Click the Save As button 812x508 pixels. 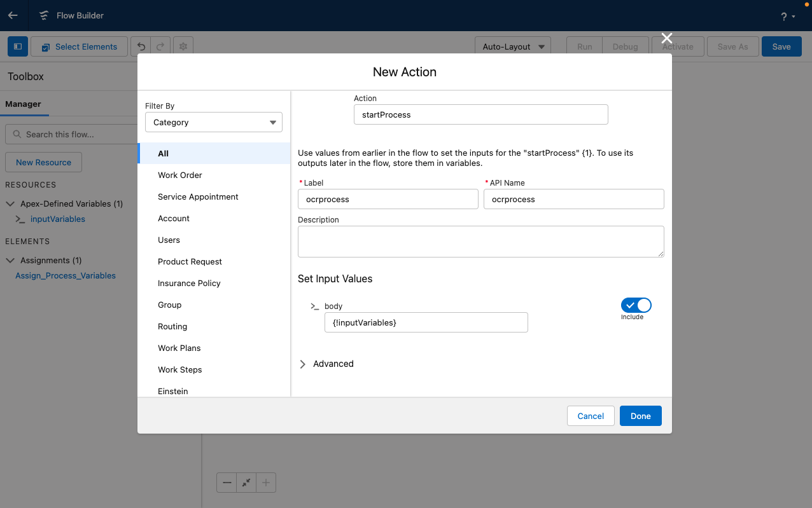tap(732, 46)
